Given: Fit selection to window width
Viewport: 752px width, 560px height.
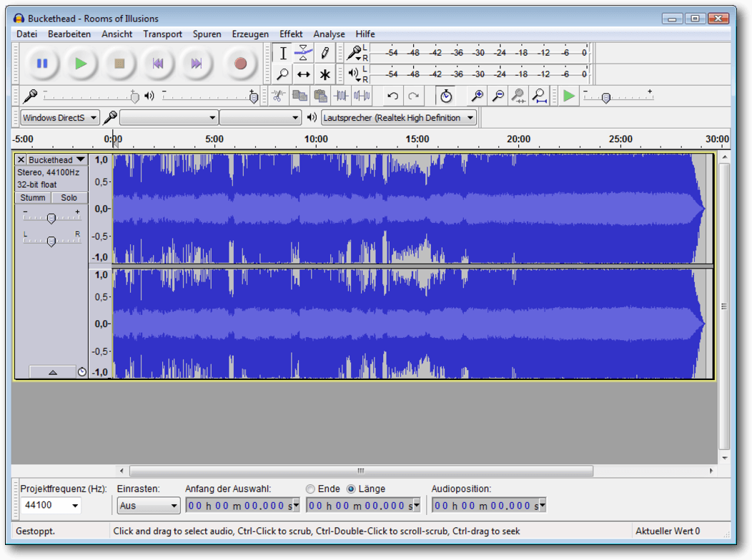Looking at the screenshot, I should tap(518, 96).
